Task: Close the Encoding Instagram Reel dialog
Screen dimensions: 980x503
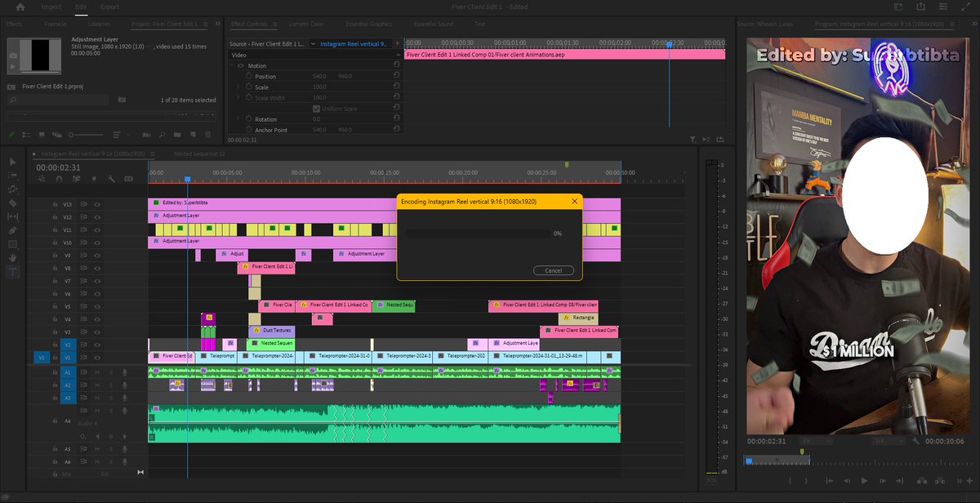Action: click(x=574, y=201)
